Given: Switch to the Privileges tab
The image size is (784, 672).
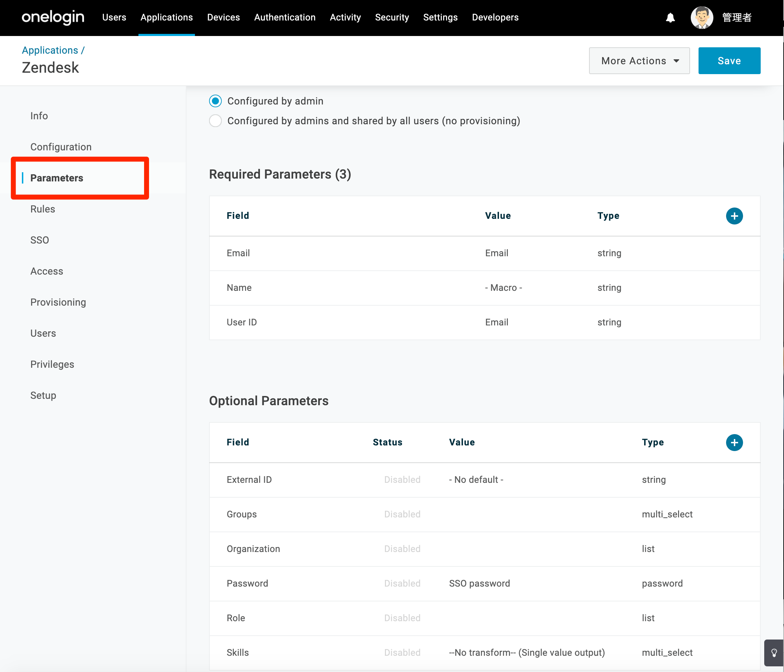Looking at the screenshot, I should click(x=52, y=364).
